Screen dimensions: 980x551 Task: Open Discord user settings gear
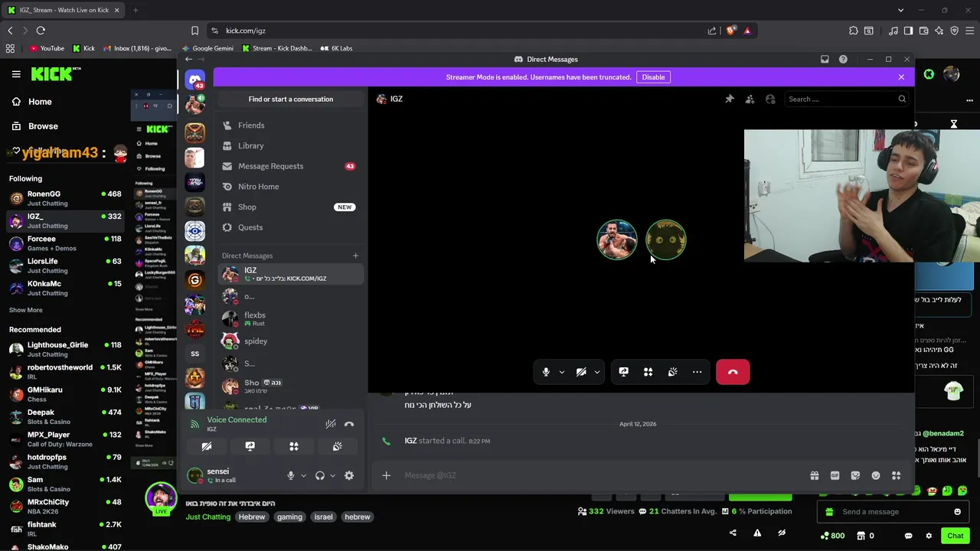click(x=349, y=475)
